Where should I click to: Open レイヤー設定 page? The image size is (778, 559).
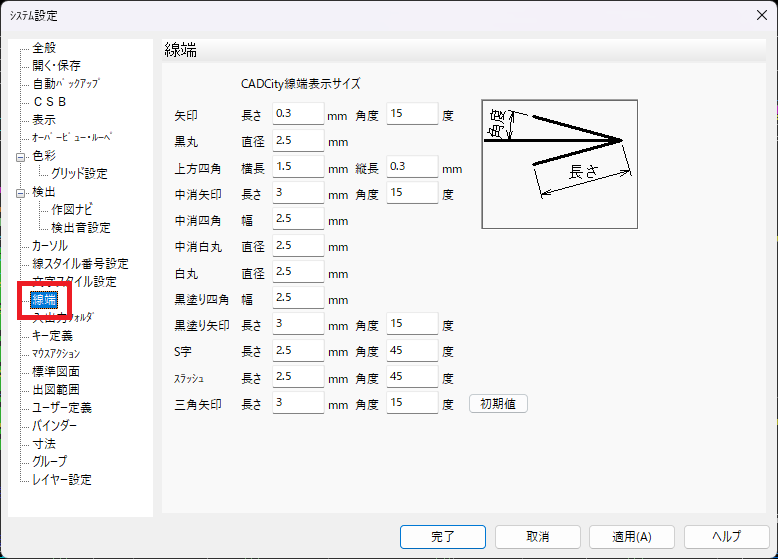62,480
